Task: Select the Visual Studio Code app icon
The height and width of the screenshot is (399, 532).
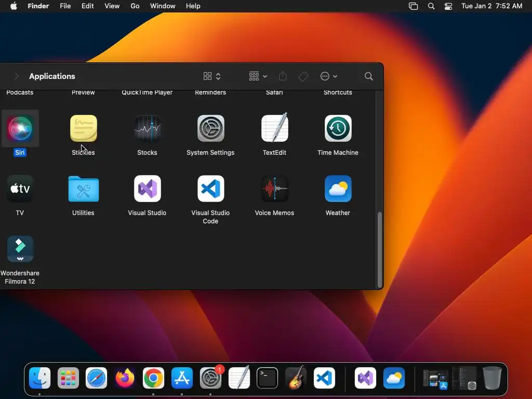Action: tap(211, 189)
